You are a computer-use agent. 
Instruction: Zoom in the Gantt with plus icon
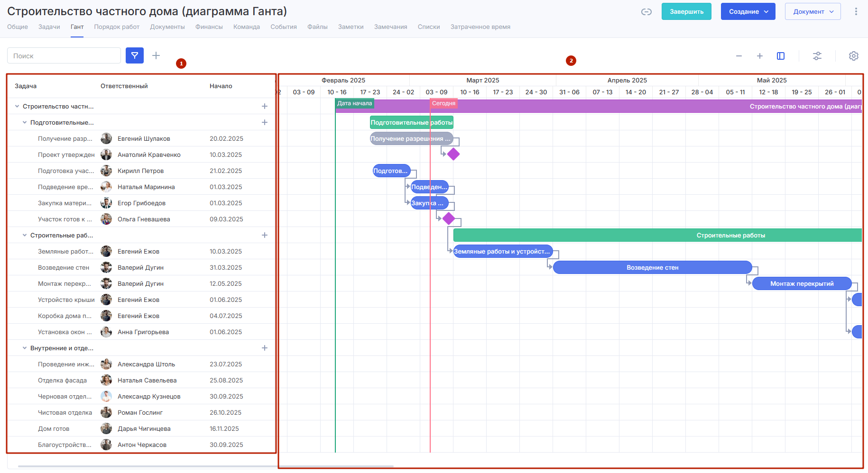pyautogui.click(x=760, y=56)
